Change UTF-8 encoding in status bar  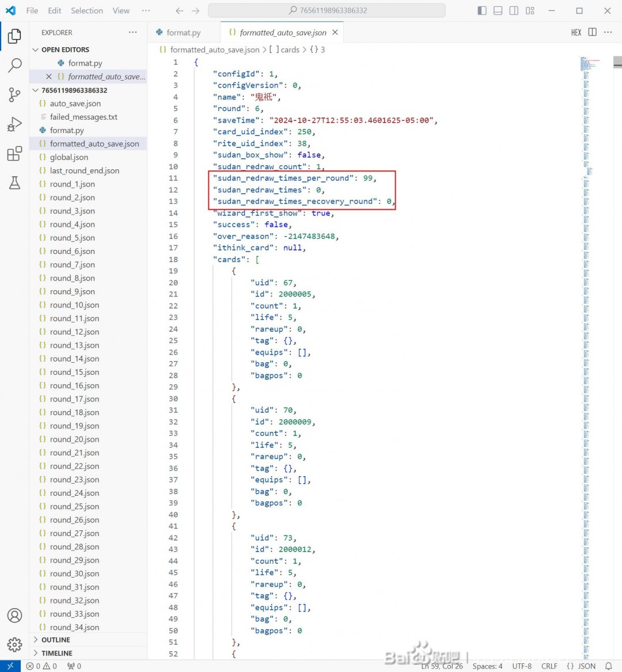pos(522,666)
